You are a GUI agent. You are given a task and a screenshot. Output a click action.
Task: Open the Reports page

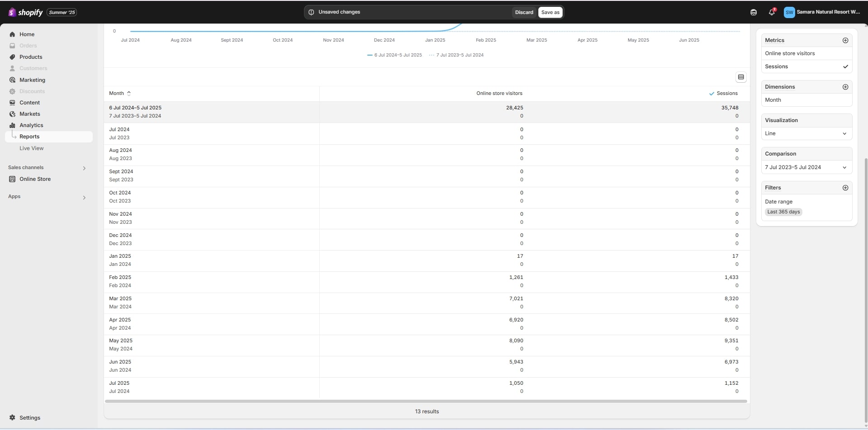(29, 137)
